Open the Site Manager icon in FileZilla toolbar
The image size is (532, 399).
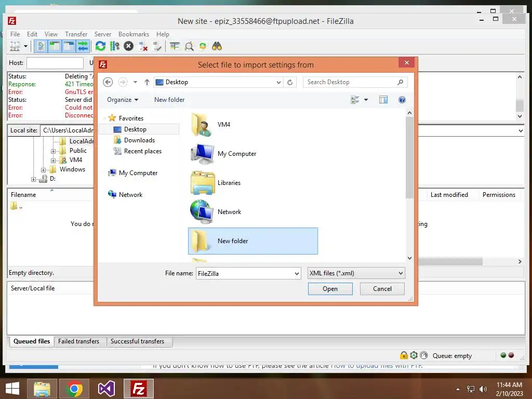pyautogui.click(x=15, y=46)
